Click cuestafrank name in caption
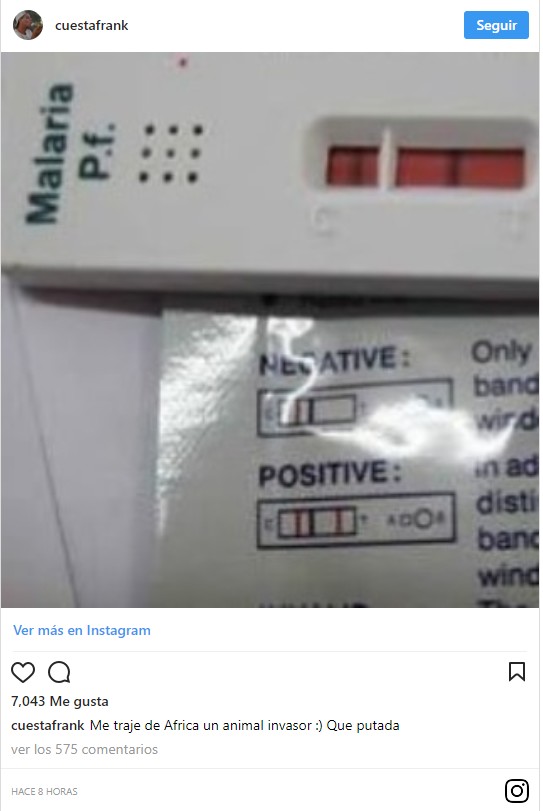Image resolution: width=543 pixels, height=811 pixels. point(48,726)
